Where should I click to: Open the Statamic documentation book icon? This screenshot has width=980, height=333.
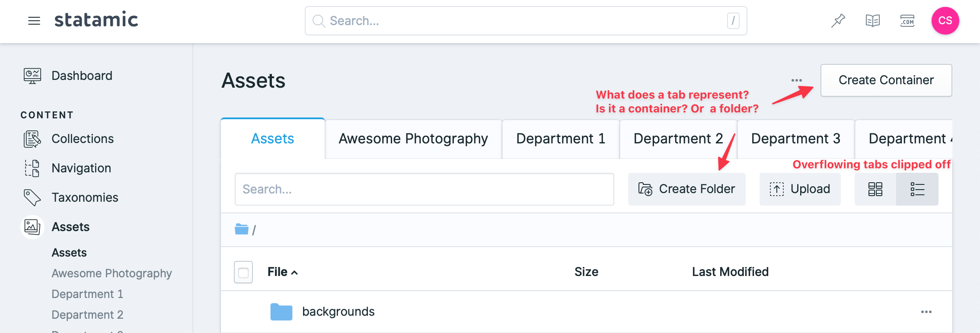(x=872, y=20)
